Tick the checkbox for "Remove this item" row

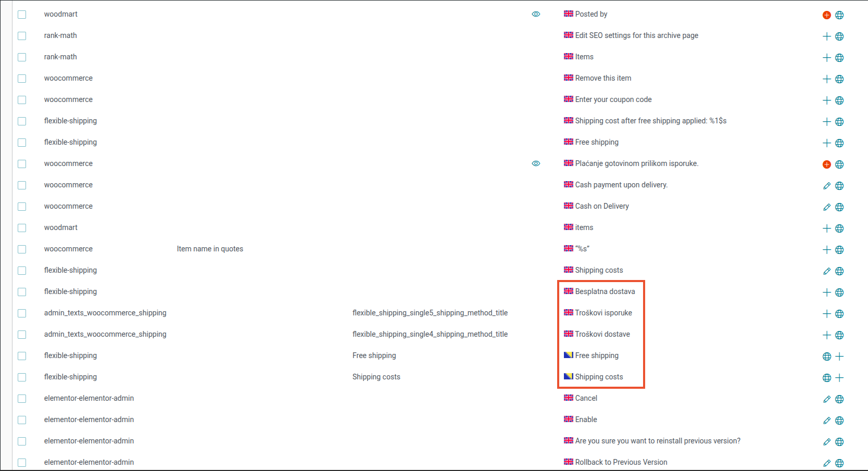(22, 79)
